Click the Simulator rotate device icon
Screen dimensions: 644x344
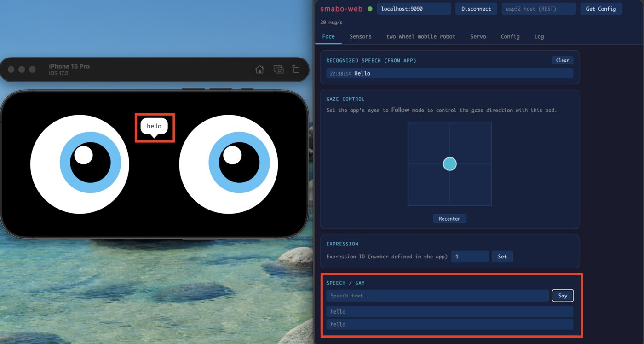(x=296, y=70)
